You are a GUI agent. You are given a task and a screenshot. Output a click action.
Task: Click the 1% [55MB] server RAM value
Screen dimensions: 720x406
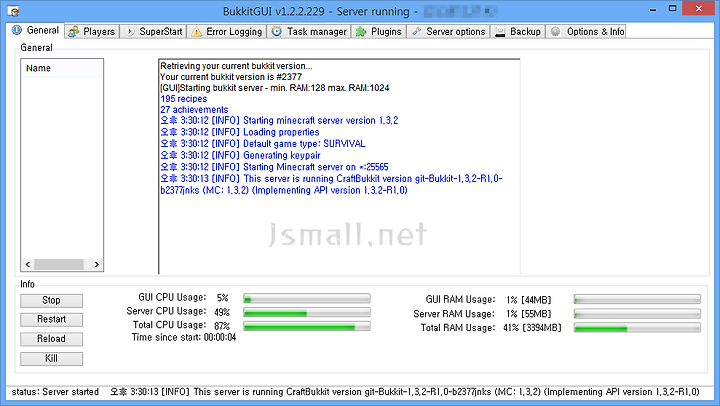point(529,314)
